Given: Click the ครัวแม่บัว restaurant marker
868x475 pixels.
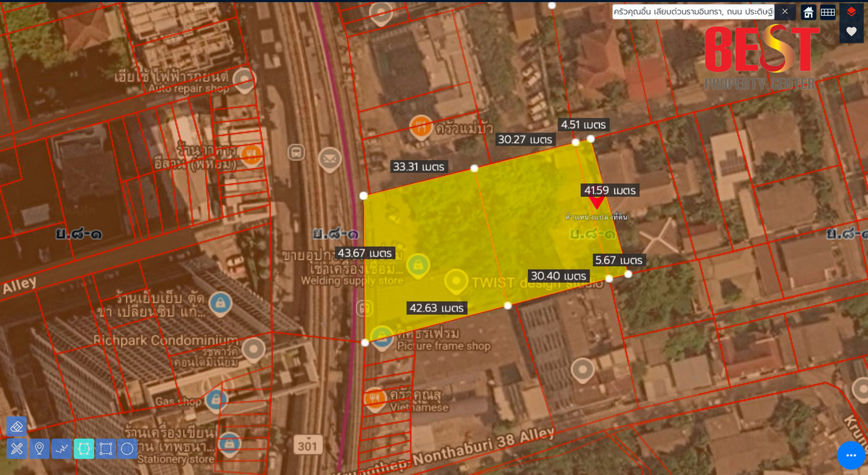Looking at the screenshot, I should tap(420, 127).
